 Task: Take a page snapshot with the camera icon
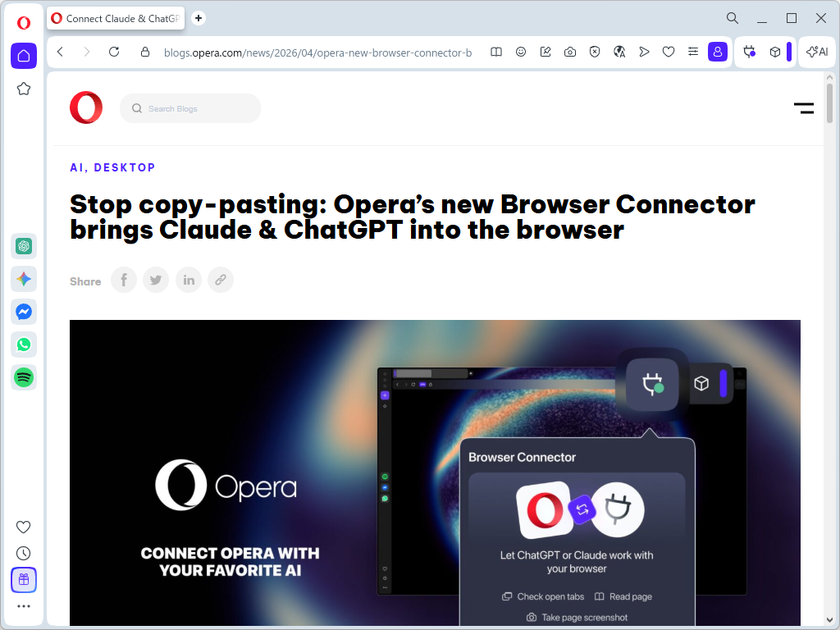pos(570,52)
